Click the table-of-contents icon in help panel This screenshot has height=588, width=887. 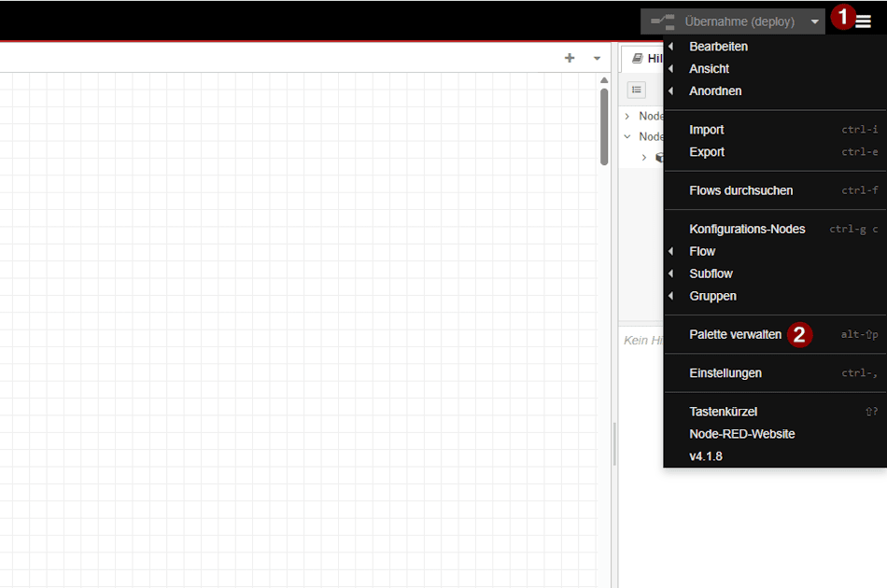coord(636,90)
